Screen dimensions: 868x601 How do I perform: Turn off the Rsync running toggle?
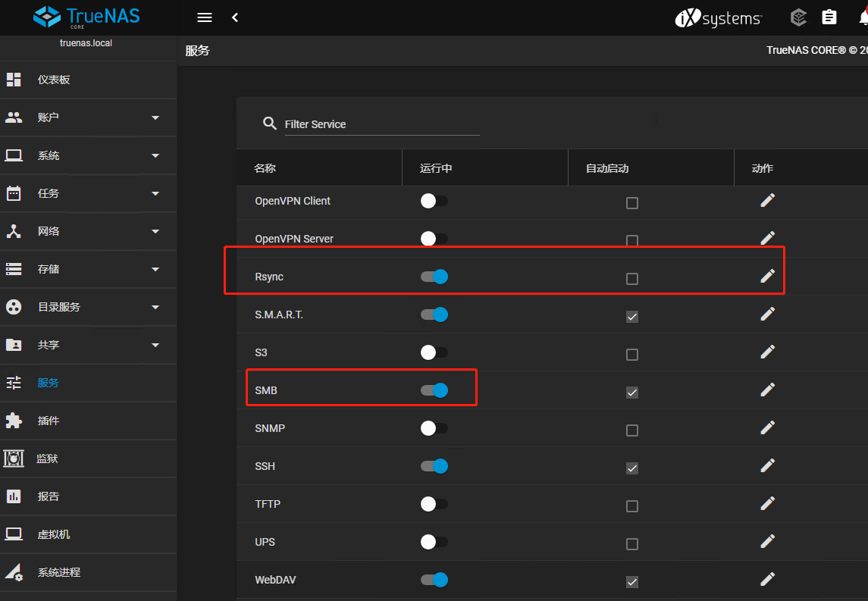[x=434, y=277]
